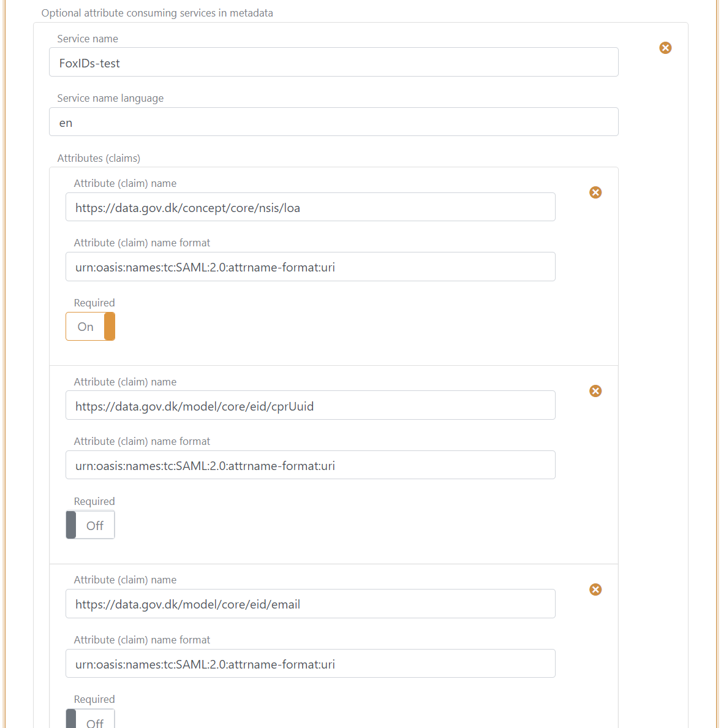Click the Service name field label
The width and height of the screenshot is (721, 728).
[x=88, y=38]
